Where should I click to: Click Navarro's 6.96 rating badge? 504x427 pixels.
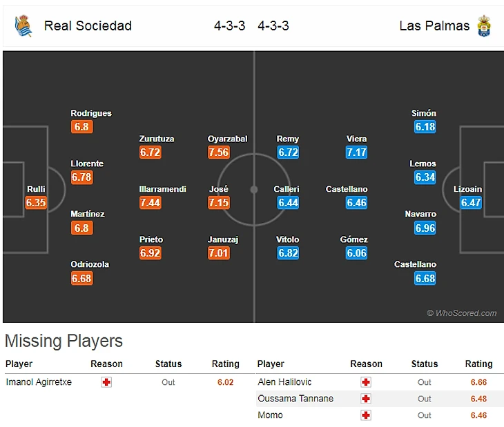click(x=425, y=228)
